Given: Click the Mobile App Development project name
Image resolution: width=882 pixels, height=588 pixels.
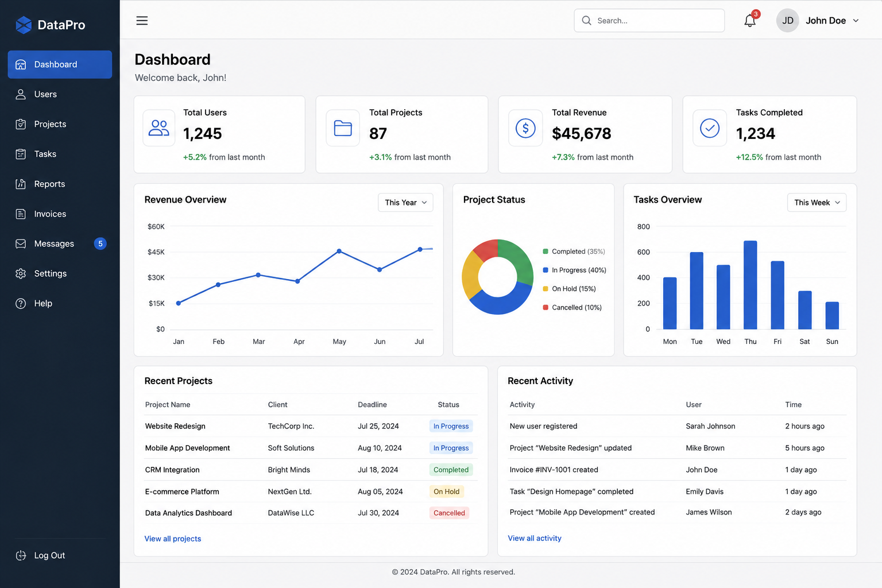Looking at the screenshot, I should point(187,448).
